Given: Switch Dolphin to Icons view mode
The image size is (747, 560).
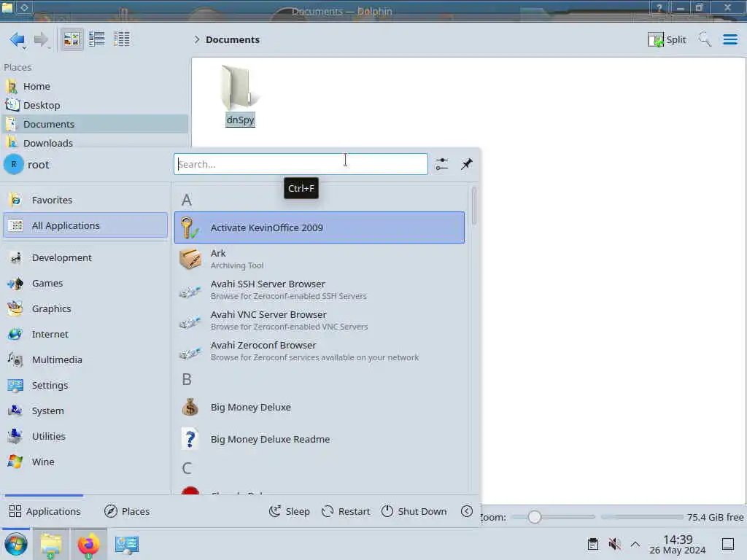Looking at the screenshot, I should click(x=72, y=39).
